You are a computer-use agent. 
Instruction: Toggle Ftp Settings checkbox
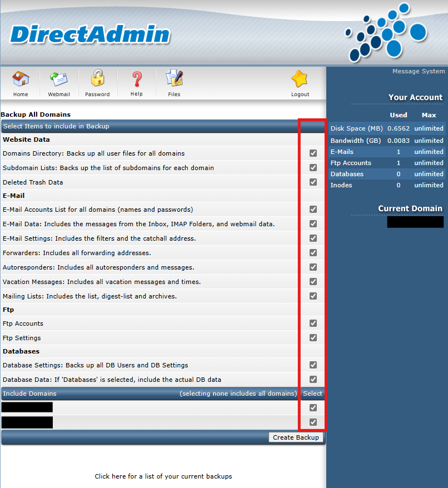[313, 338]
